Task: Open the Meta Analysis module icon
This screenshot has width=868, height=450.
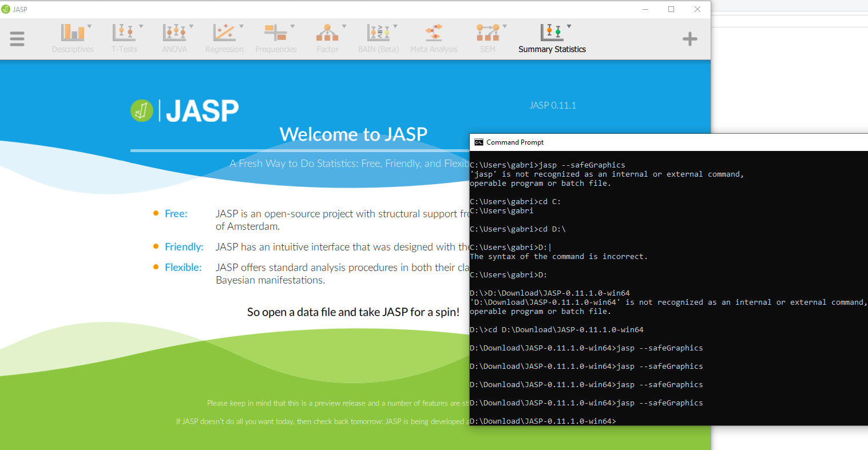Action: tap(434, 33)
